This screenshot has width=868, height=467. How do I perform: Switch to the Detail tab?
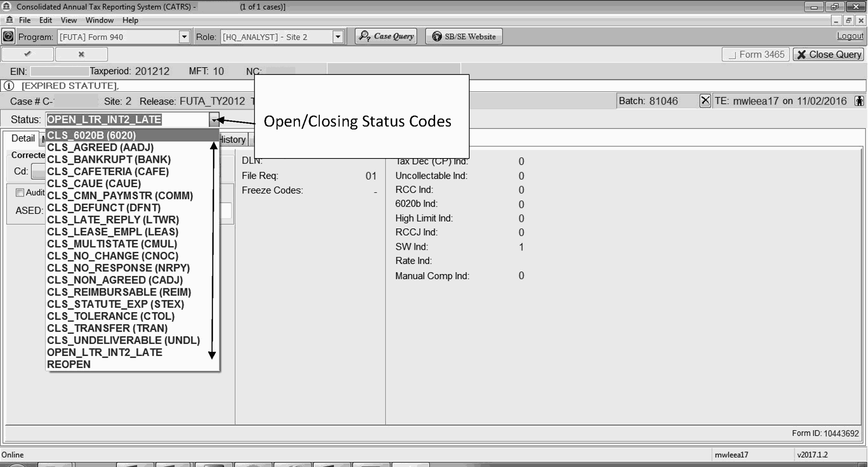click(x=23, y=138)
